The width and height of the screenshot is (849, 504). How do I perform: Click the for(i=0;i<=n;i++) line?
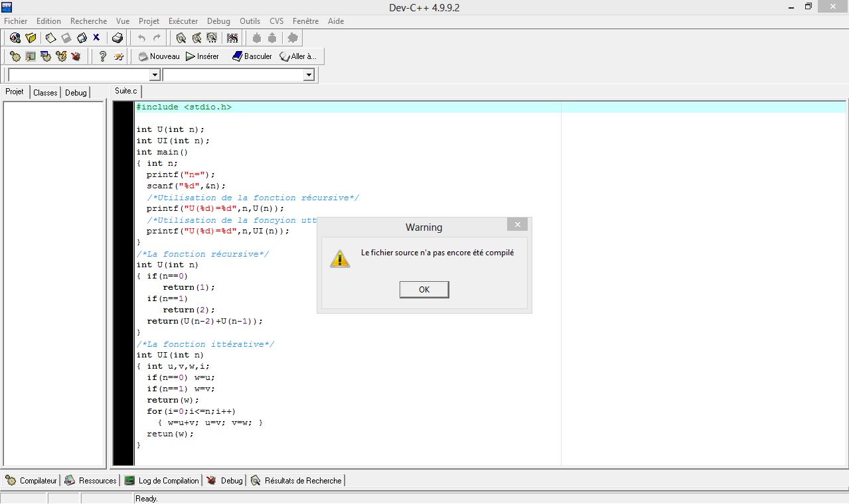(x=191, y=411)
